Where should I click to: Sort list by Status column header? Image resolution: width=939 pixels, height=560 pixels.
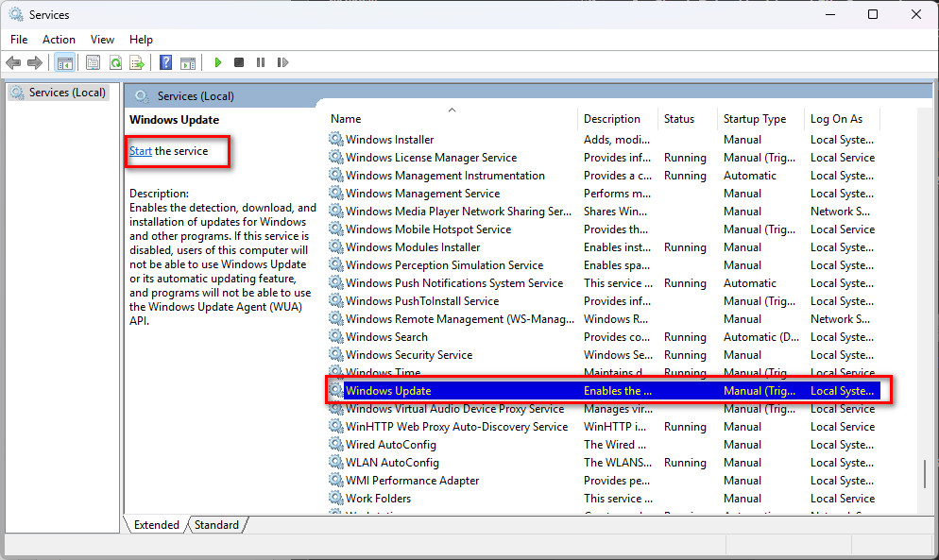pos(678,119)
